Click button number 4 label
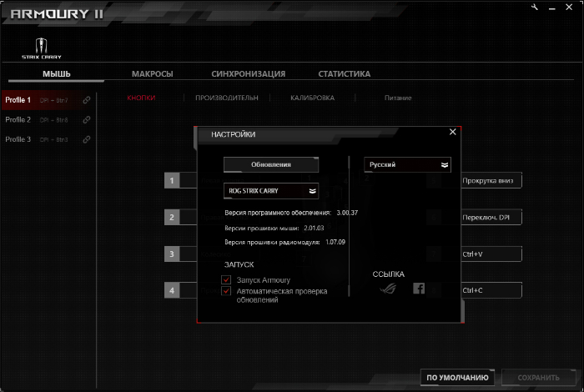 172,290
